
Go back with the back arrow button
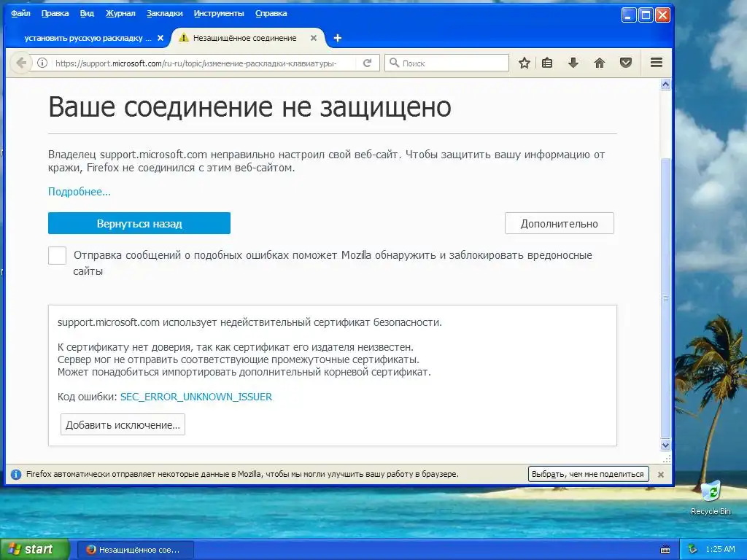click(21, 63)
